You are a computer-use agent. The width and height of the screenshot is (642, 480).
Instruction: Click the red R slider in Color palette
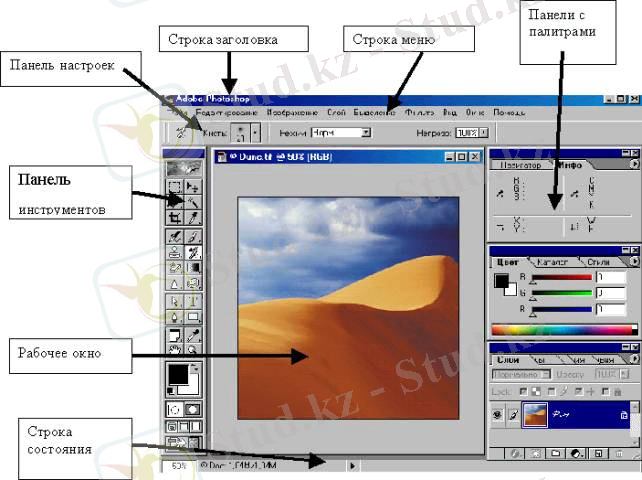[561, 278]
